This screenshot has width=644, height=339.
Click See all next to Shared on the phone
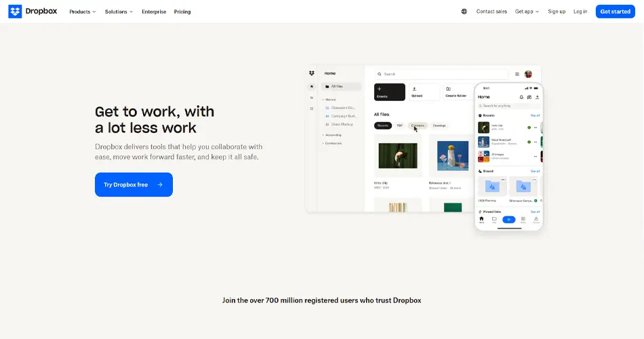(x=535, y=171)
